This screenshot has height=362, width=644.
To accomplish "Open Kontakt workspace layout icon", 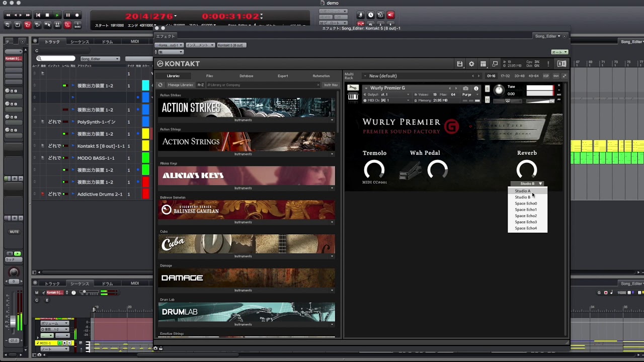I will click(483, 64).
